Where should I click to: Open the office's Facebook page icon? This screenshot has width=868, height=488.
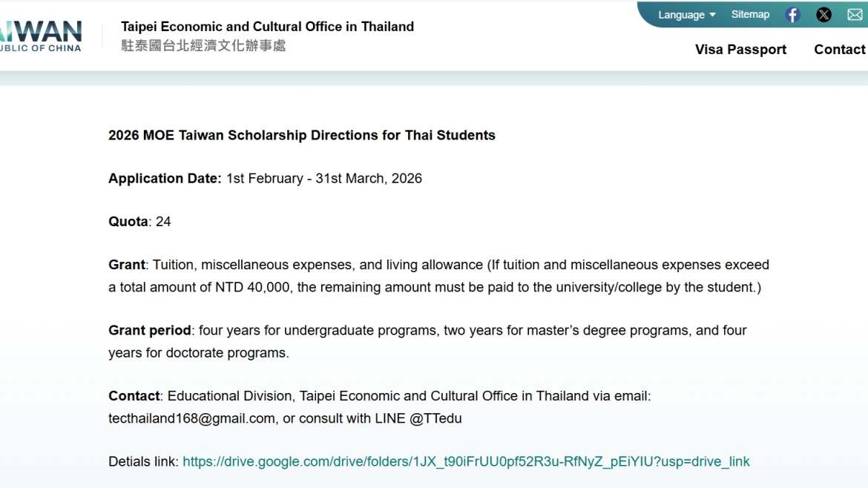792,14
